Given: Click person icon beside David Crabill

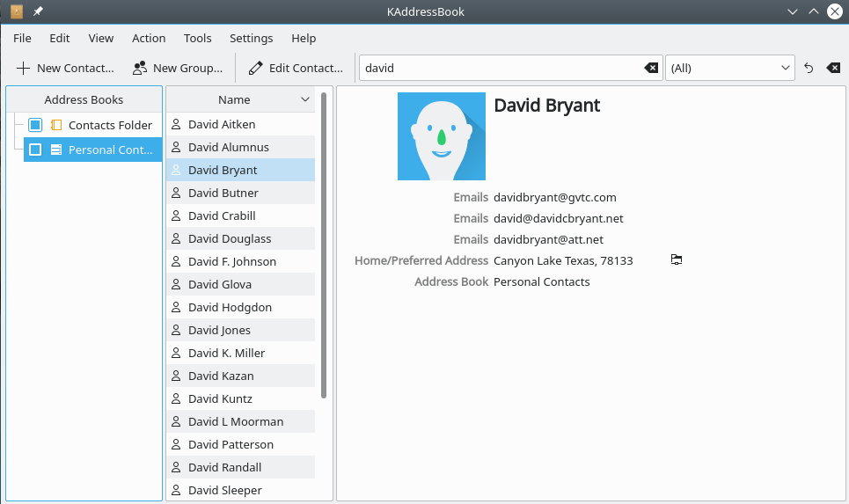Looking at the screenshot, I should [x=176, y=216].
